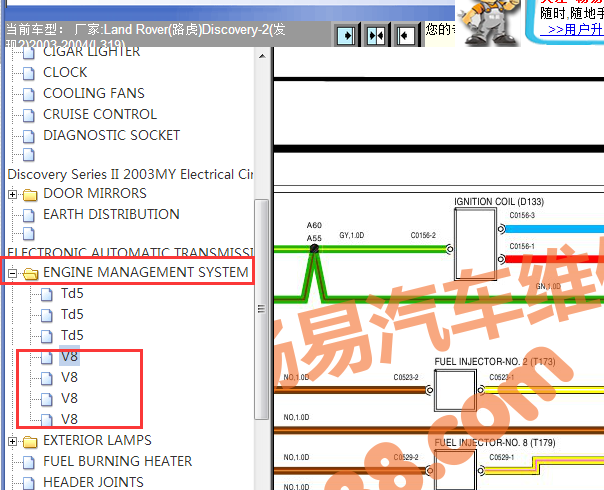Click the left-arrow panel toolbar button
The height and width of the screenshot is (490, 604).
405,36
